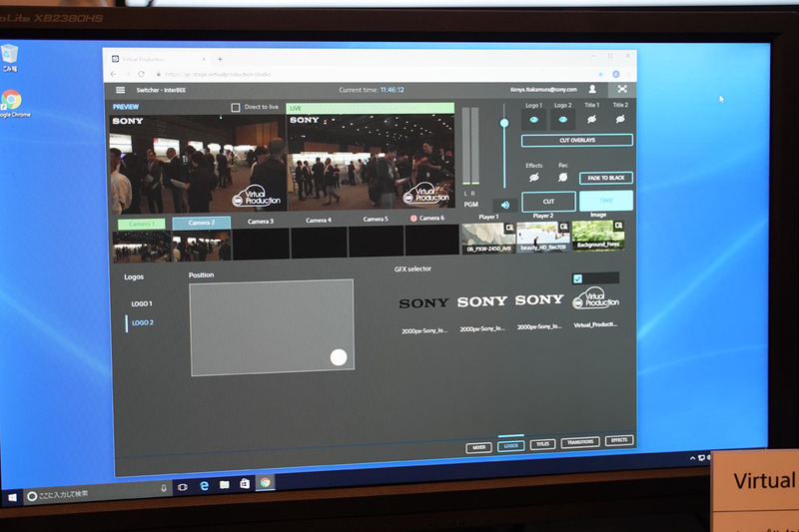Enable the Rec toggle

pyautogui.click(x=562, y=177)
